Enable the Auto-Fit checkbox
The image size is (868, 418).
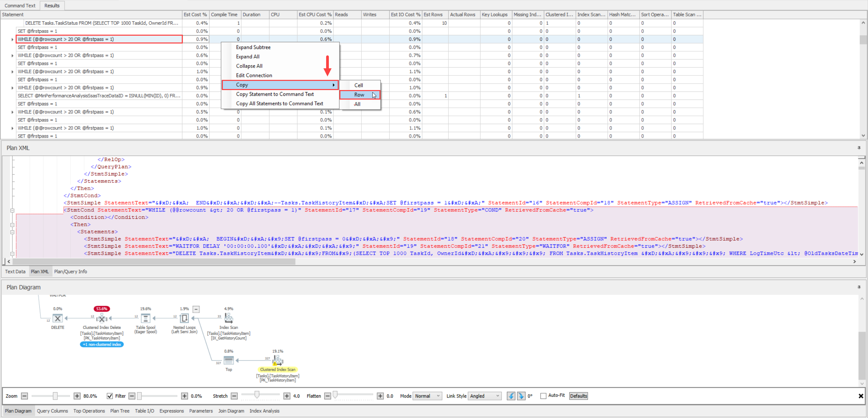(543, 396)
